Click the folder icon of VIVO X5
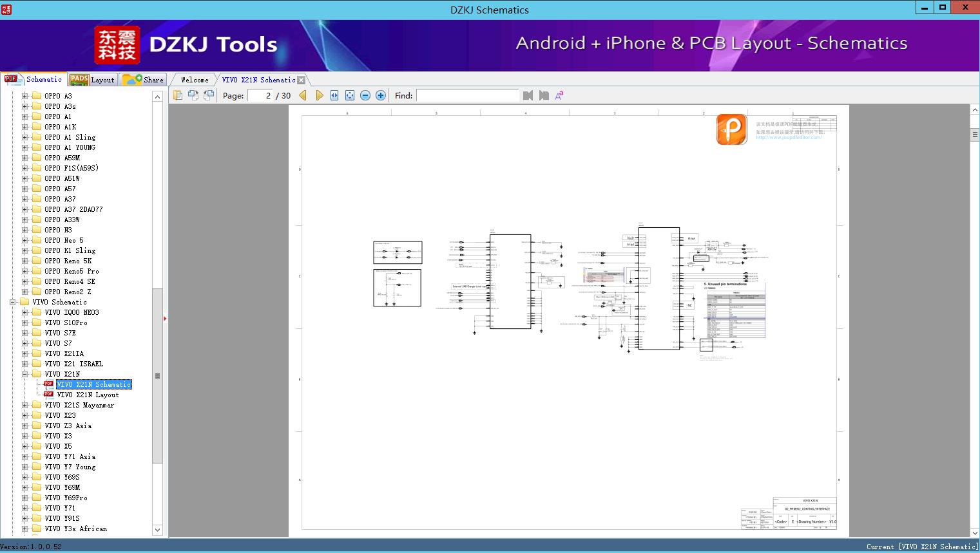This screenshot has height=553, width=980. tap(37, 446)
